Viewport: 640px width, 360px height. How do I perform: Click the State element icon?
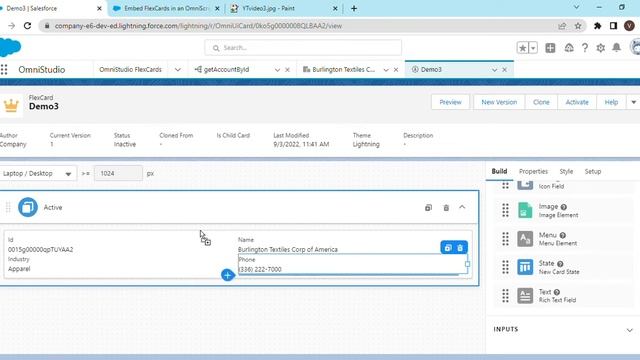click(x=525, y=267)
